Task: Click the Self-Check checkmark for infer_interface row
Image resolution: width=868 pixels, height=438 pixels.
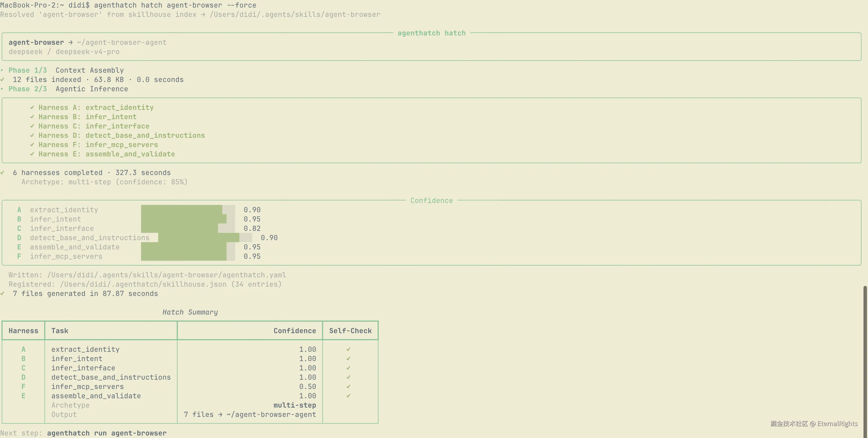Action: [x=349, y=368]
